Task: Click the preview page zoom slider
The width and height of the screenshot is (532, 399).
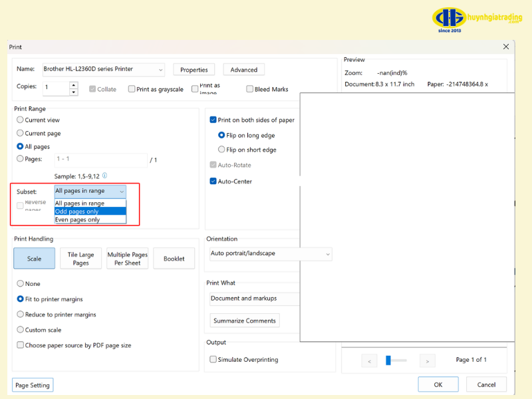Action: [x=388, y=360]
